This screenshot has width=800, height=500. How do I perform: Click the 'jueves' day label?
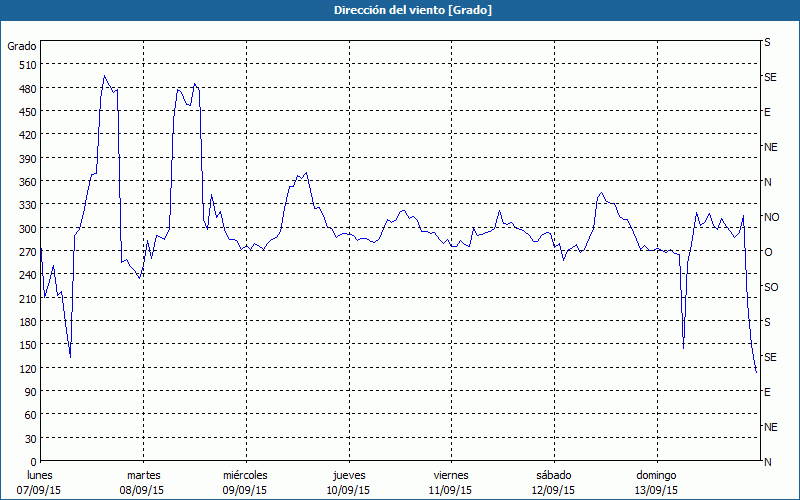[348, 475]
